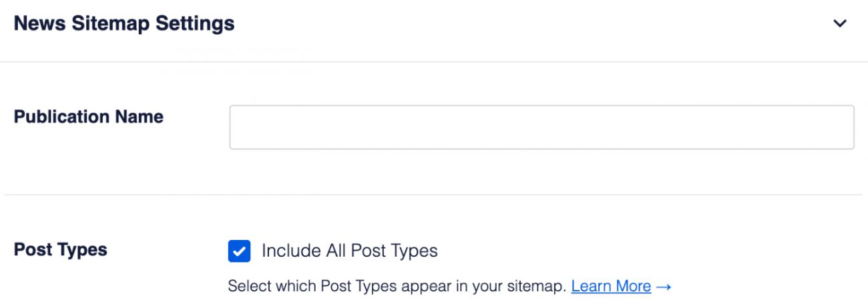Click the white checkmark icon
This screenshot has width=868, height=308.
tap(239, 251)
